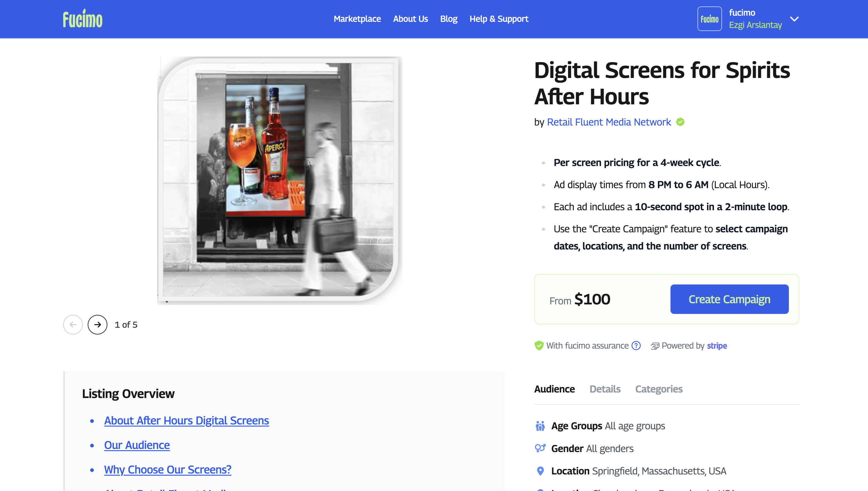The width and height of the screenshot is (868, 491).
Task: Select the '8 PM to 6 AM' display times text
Action: pyautogui.click(x=678, y=185)
